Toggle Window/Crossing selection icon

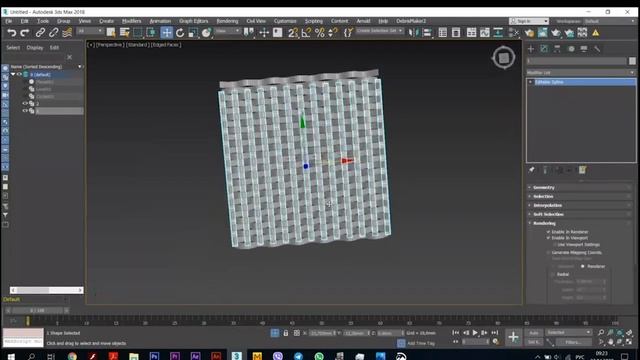click(151, 33)
